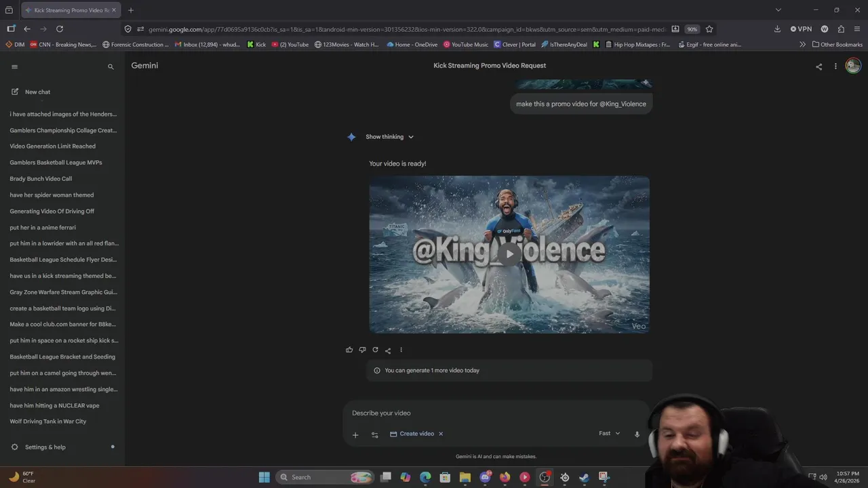Open Basketball League Schedule Flyer chat
This screenshot has height=488, width=868.
pos(63,260)
